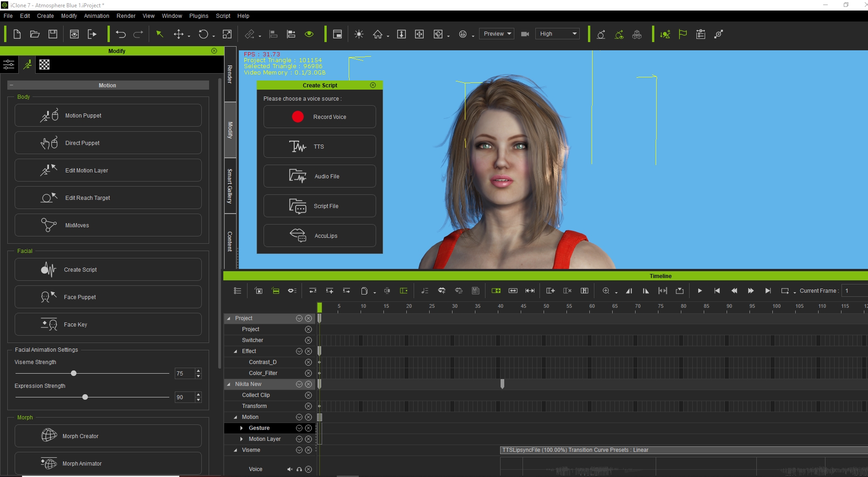This screenshot has height=477, width=868.
Task: Click the Open Project folder icon
Action: click(35, 34)
